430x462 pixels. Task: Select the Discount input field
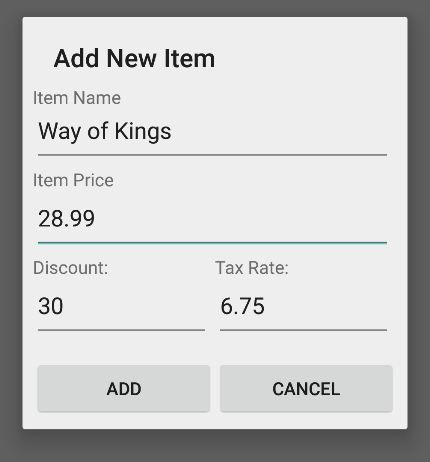(x=121, y=306)
